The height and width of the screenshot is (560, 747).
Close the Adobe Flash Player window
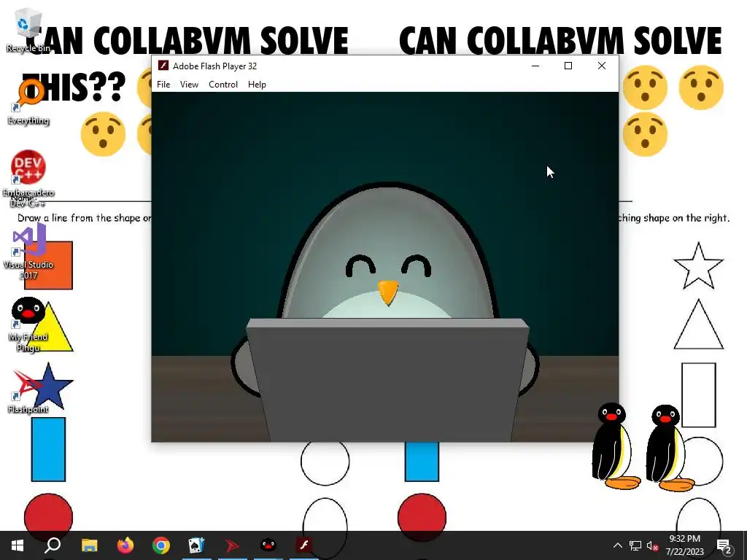[602, 66]
